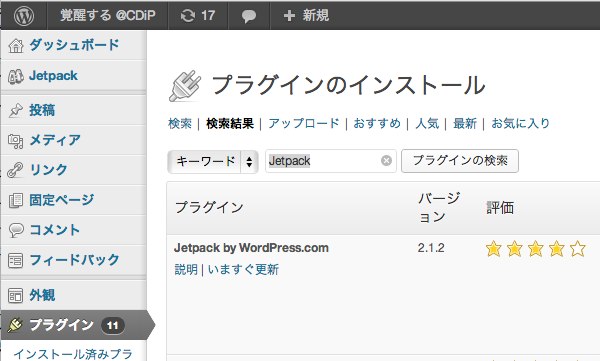Click the いますぐ更新 update link
Viewport: 600px width, 361px height.
click(243, 270)
